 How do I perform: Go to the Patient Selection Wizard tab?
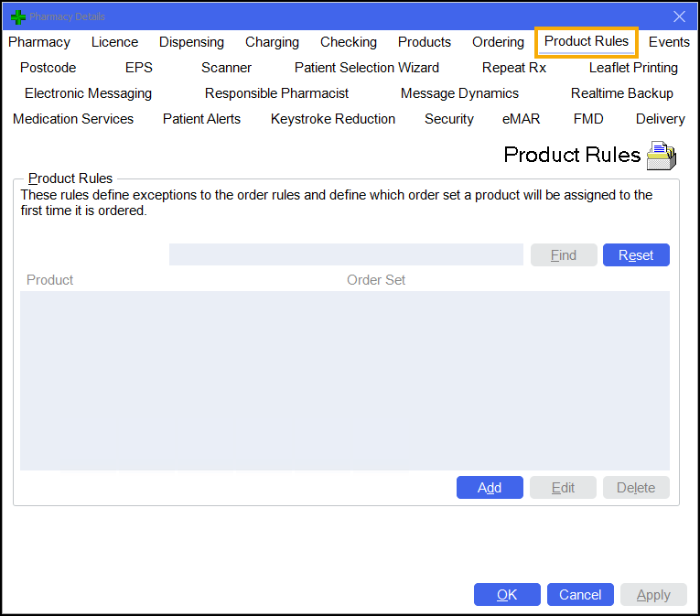[366, 68]
